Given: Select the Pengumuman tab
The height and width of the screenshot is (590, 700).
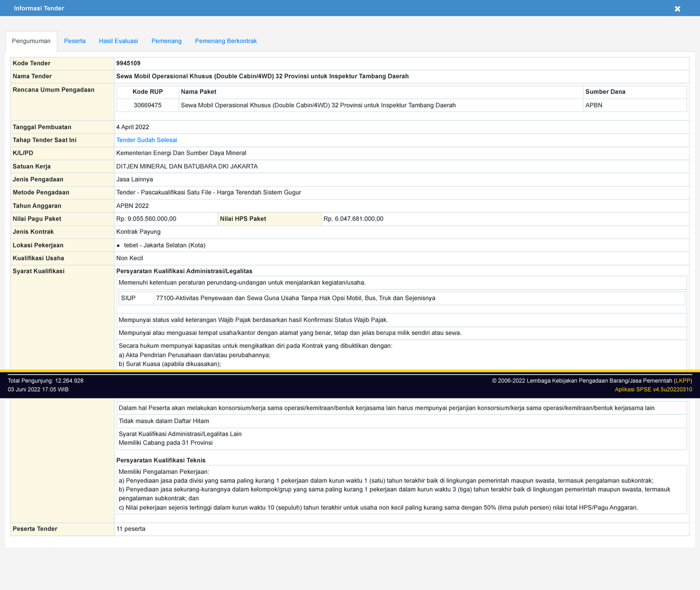Looking at the screenshot, I should point(31,41).
